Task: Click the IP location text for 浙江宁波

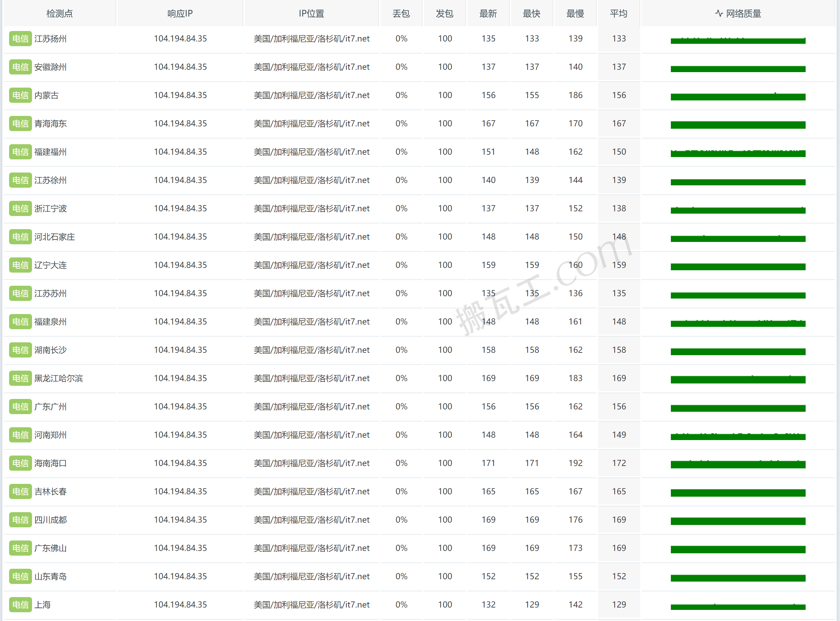Action: point(311,208)
